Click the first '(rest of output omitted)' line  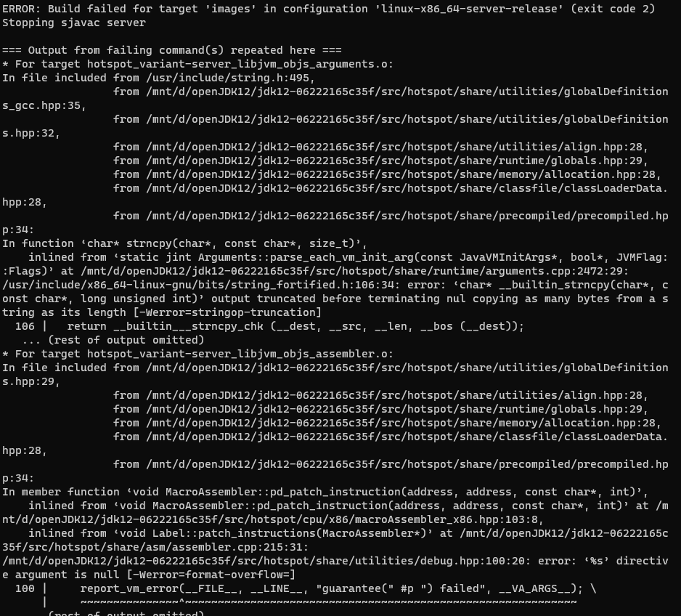(113, 340)
